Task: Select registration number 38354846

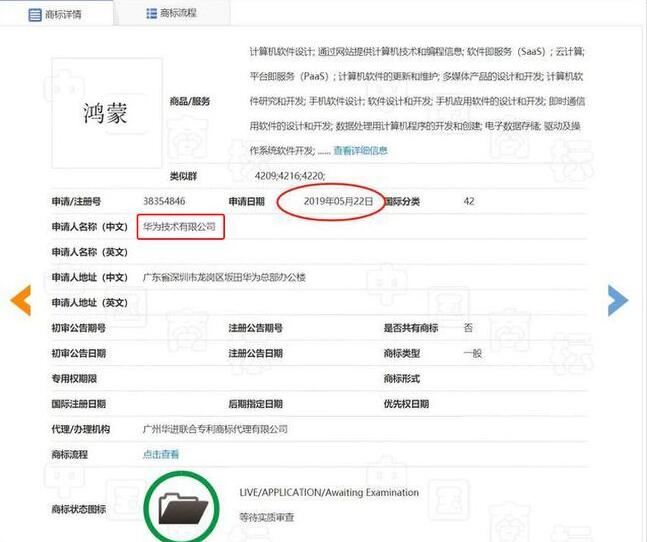Action: pyautogui.click(x=164, y=201)
